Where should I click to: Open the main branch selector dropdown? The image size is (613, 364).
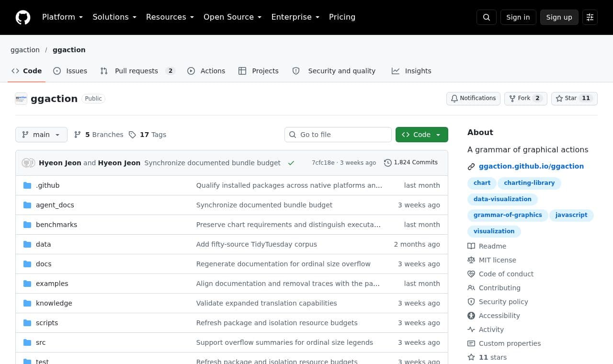tap(41, 135)
